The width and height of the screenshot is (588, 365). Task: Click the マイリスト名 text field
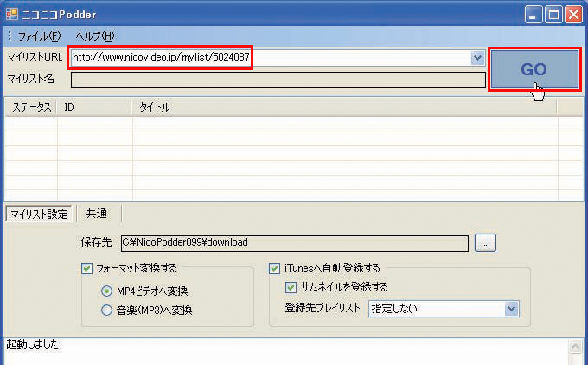278,80
